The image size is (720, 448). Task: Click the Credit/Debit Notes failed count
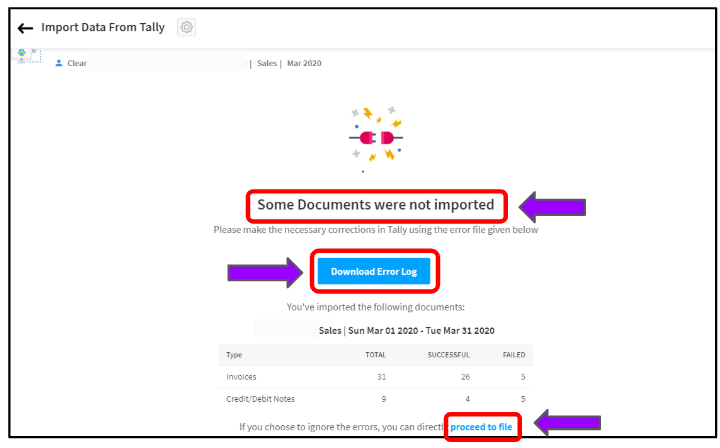523,399
